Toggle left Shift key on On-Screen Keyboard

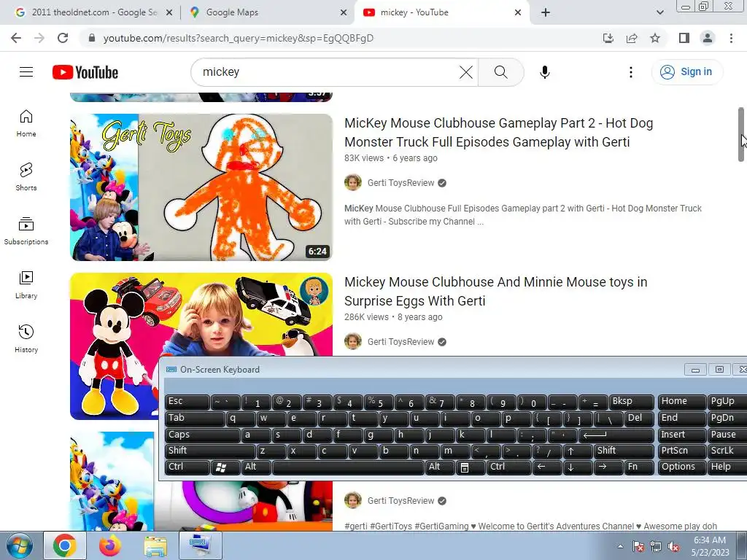[x=210, y=451]
